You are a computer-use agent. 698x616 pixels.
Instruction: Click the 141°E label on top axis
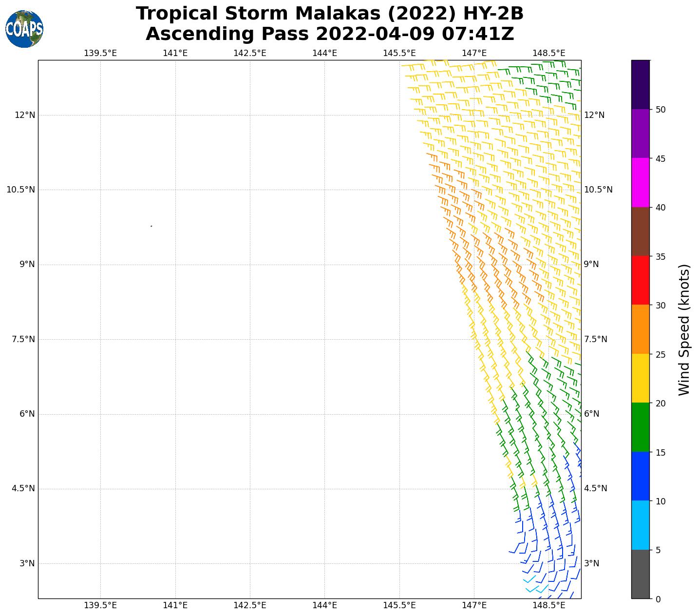coord(175,53)
